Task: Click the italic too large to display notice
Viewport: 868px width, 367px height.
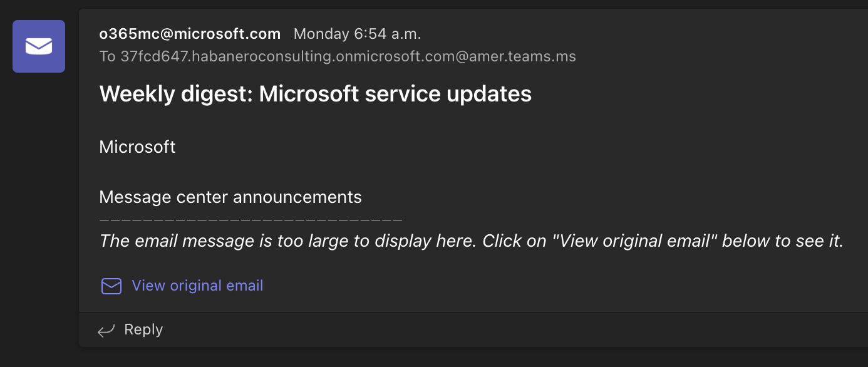Action: [x=471, y=241]
